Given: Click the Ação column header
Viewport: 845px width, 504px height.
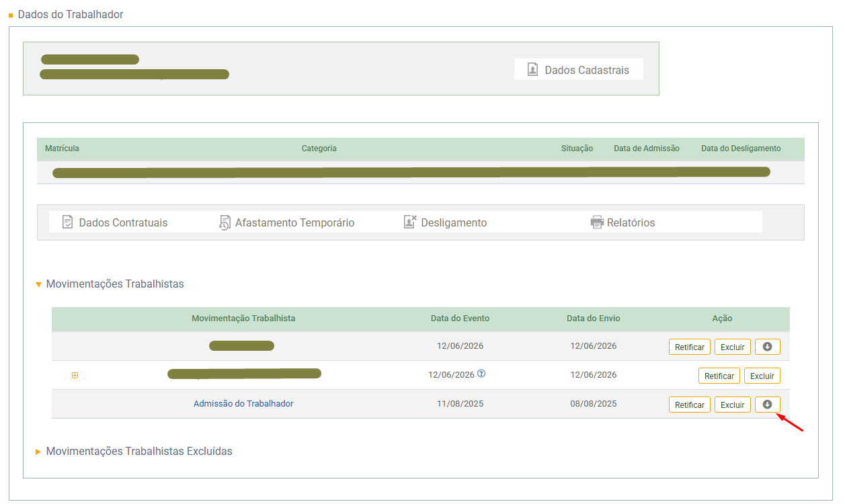Looking at the screenshot, I should coord(722,319).
